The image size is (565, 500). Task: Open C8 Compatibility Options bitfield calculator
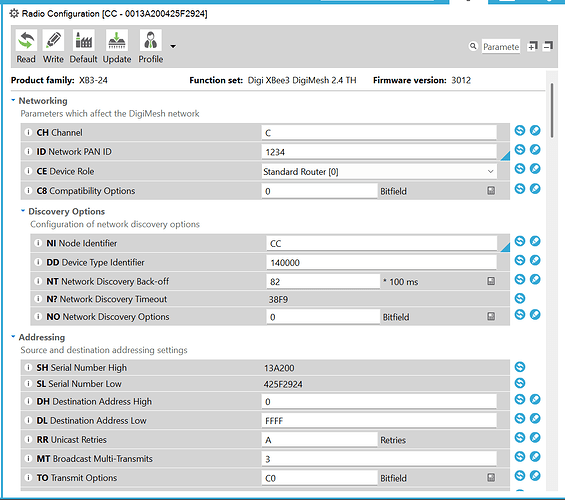[491, 191]
